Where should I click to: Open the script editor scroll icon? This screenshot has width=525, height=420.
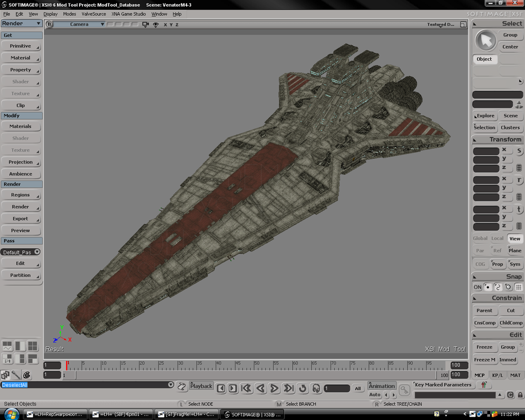[181, 387]
